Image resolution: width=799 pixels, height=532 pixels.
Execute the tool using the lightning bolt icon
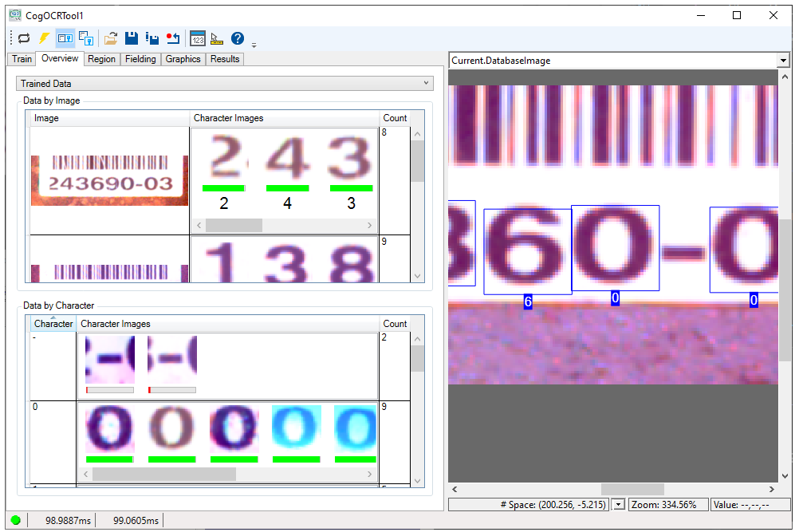coord(44,37)
